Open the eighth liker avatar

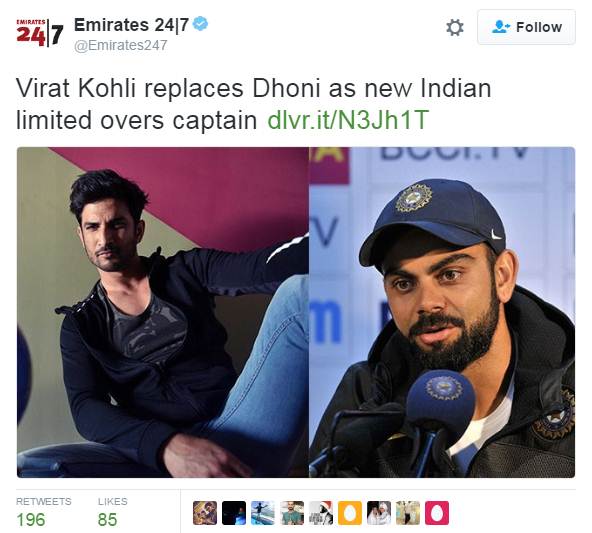pos(408,513)
